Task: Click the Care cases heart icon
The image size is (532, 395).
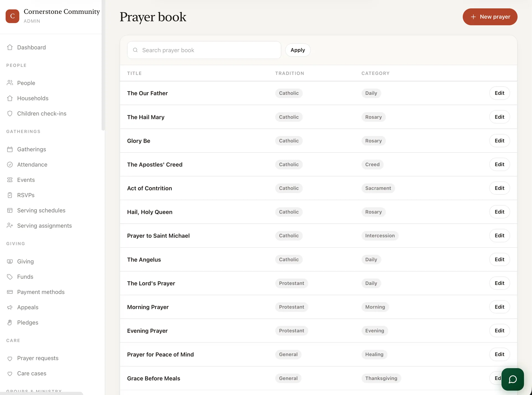Action: click(10, 374)
